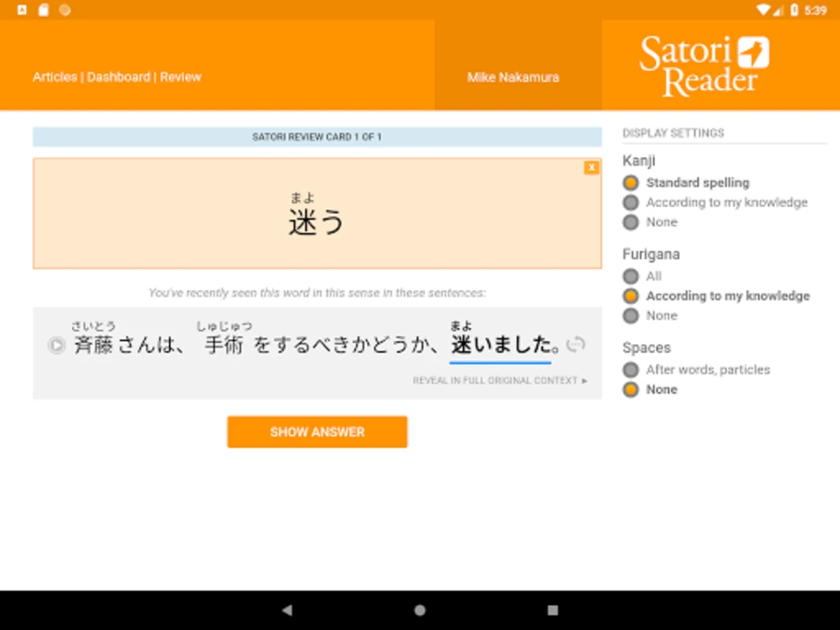
Task: Play audio for the example sentence
Action: [x=56, y=345]
